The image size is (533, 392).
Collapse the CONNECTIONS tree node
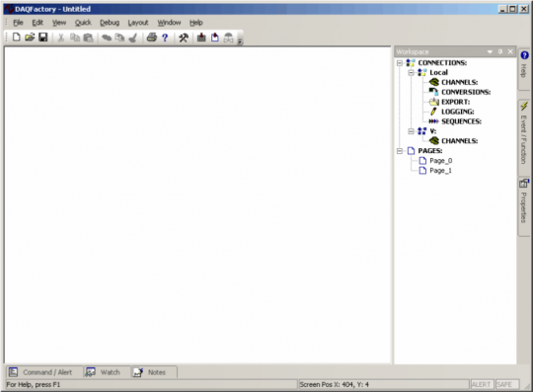tap(400, 63)
